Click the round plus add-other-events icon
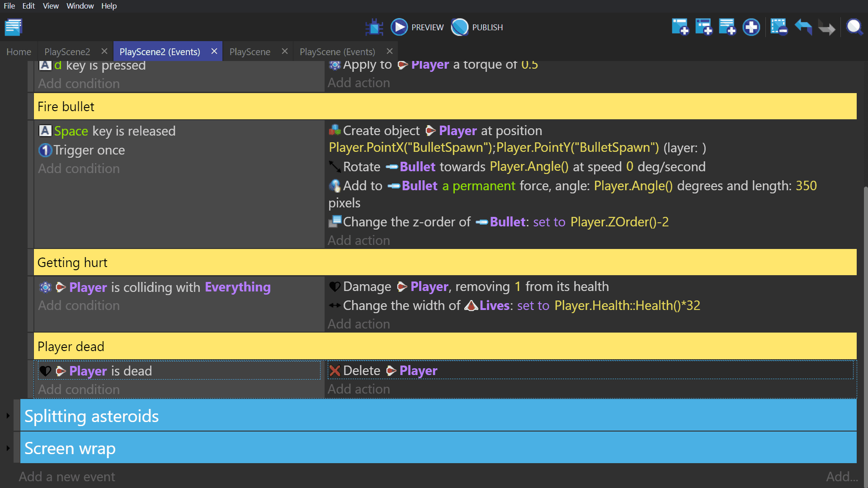 click(751, 27)
